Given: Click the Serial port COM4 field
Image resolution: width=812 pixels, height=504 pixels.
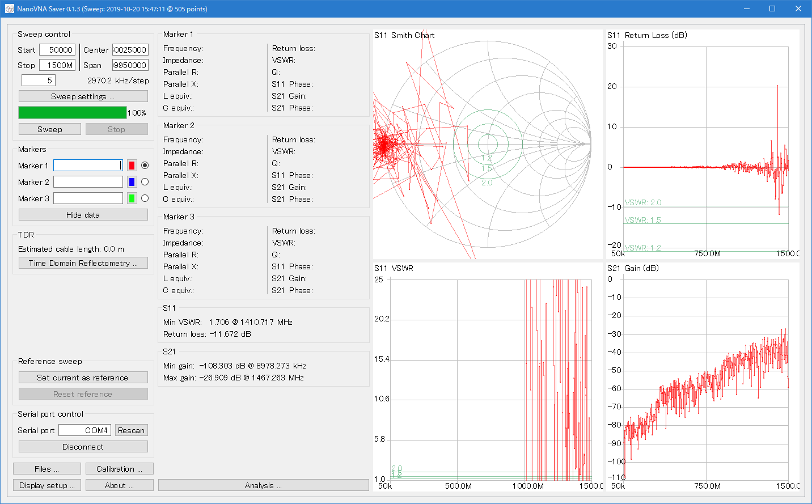Looking at the screenshot, I should coord(84,430).
